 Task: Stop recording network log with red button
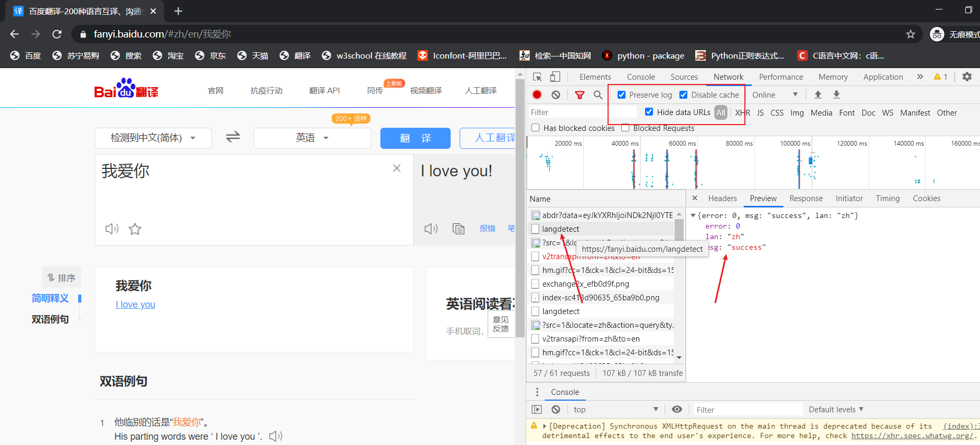(537, 95)
